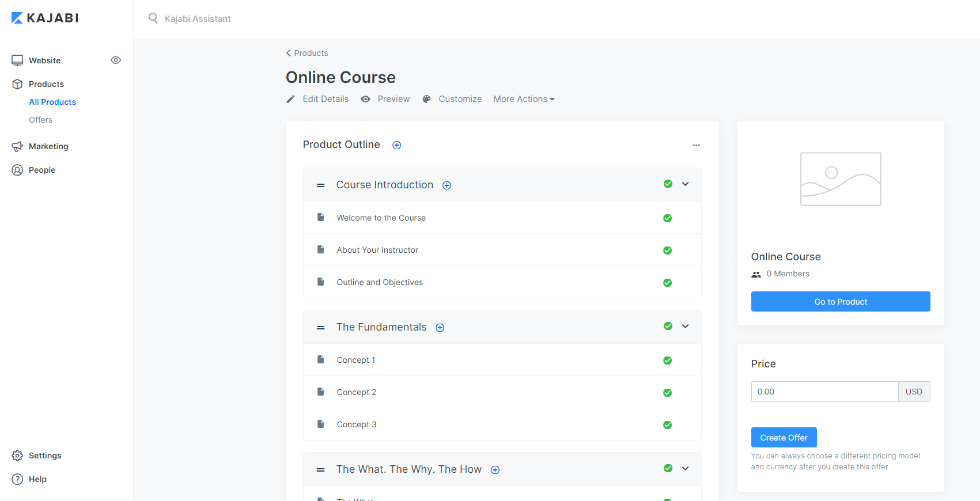
Task: Collapse The What. The Why. The How section
Action: [x=686, y=469]
